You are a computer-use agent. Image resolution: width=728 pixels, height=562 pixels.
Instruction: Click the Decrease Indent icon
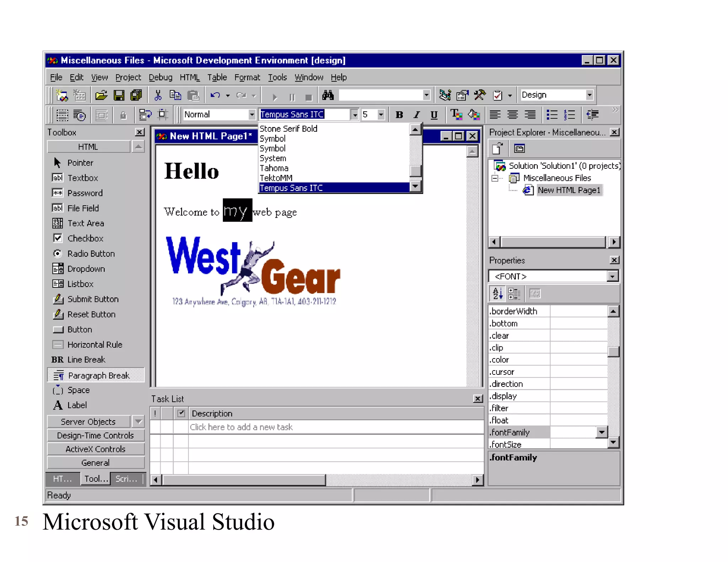click(592, 115)
